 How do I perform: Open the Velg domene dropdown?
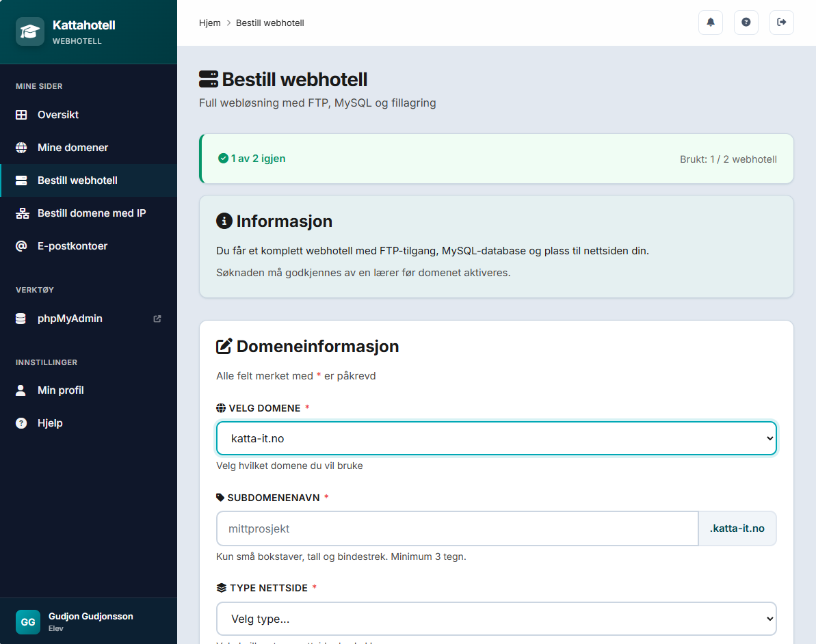pos(496,438)
